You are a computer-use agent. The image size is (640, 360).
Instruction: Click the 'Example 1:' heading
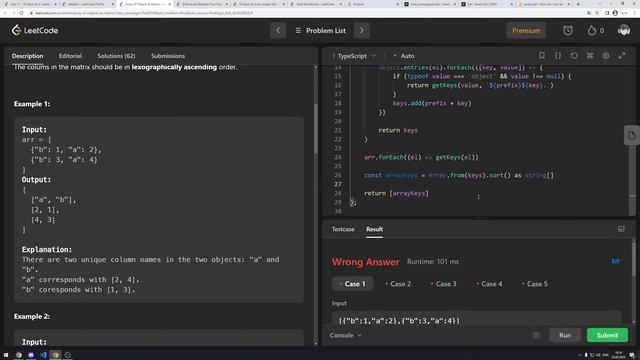click(32, 104)
